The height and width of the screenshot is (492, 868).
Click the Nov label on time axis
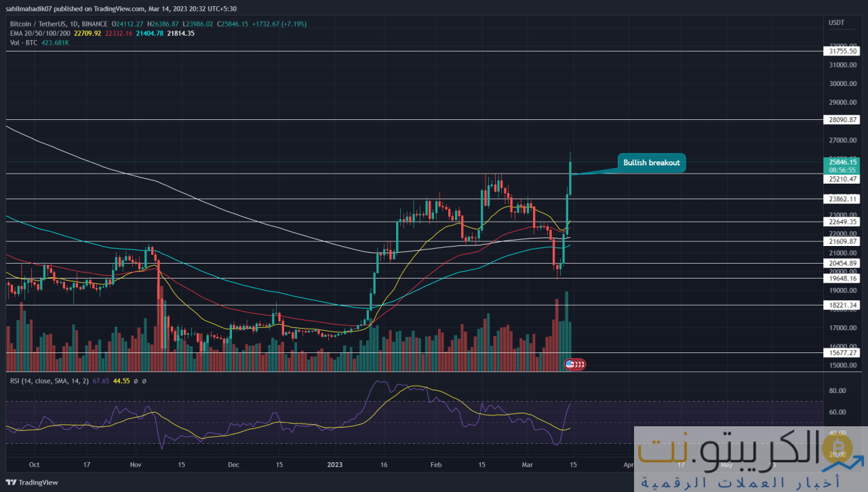pos(135,466)
